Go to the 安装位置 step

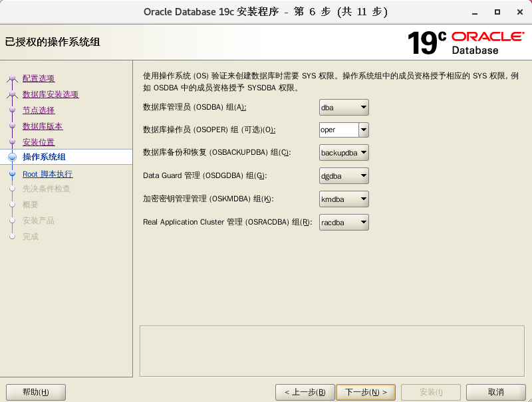(39, 142)
